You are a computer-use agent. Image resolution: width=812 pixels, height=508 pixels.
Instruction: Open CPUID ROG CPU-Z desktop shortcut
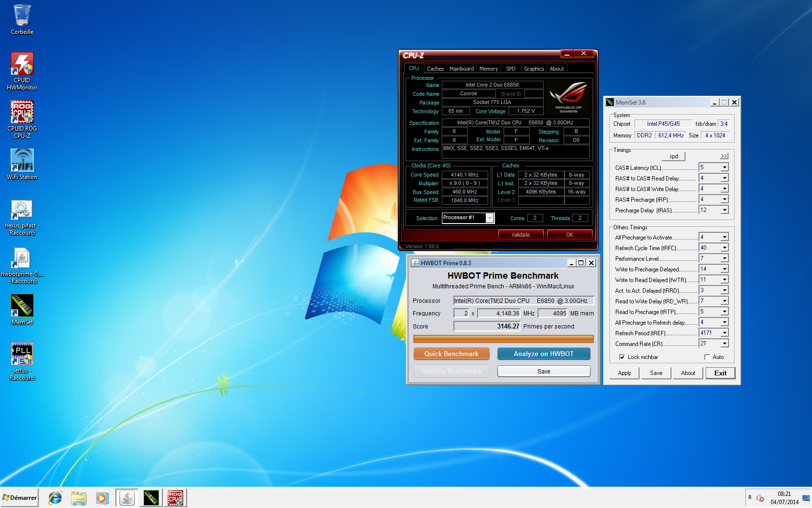(22, 120)
